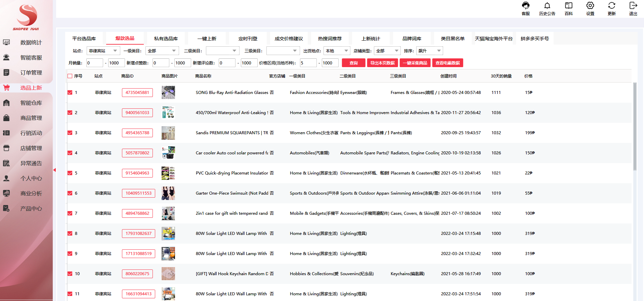This screenshot has height=301, width=644.
Task: Open 商品管理 in the sidebar
Action: [26, 118]
